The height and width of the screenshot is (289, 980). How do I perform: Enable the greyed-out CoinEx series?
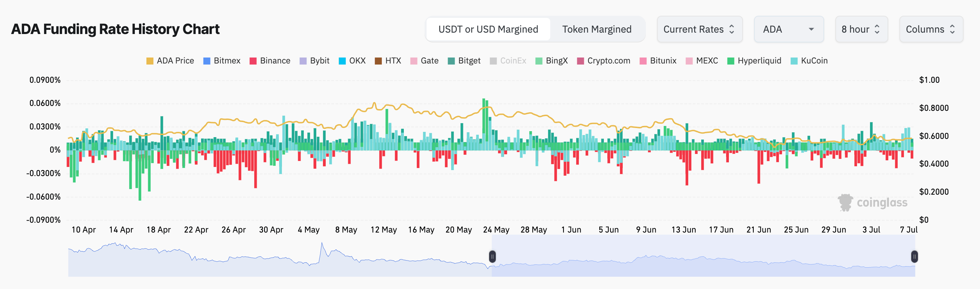click(508, 61)
